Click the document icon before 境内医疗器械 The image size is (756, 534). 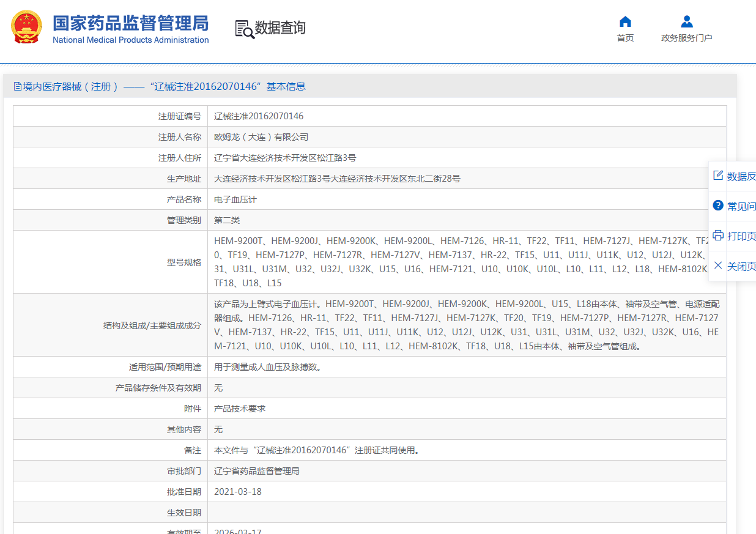coord(18,86)
